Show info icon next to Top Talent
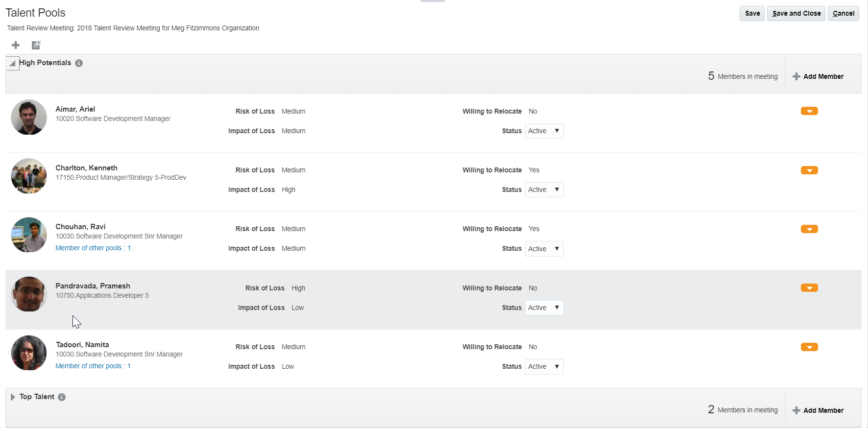This screenshot has height=428, width=868. point(62,397)
